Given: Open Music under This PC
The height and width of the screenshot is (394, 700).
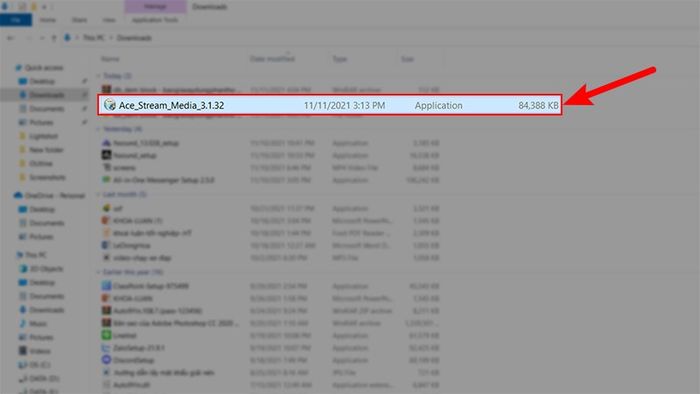Looking at the screenshot, I should (x=38, y=323).
